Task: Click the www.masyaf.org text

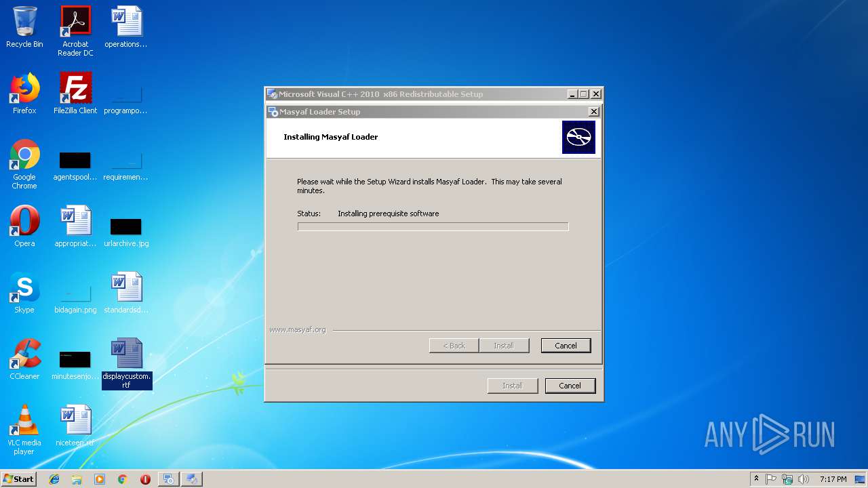Action: pyautogui.click(x=298, y=329)
